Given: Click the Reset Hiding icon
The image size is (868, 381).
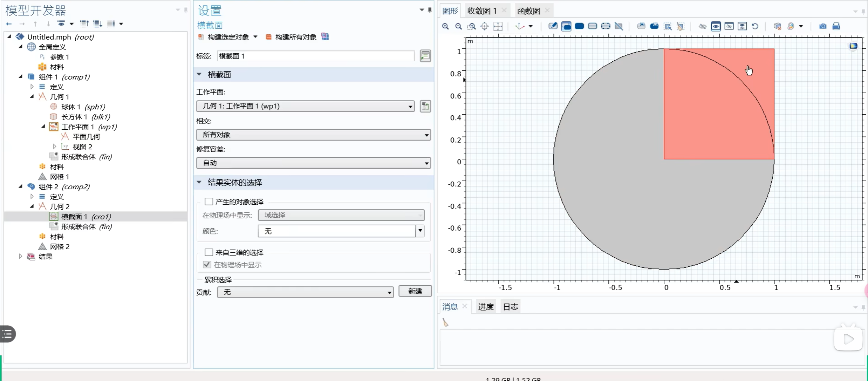Looking at the screenshot, I should pos(755,26).
